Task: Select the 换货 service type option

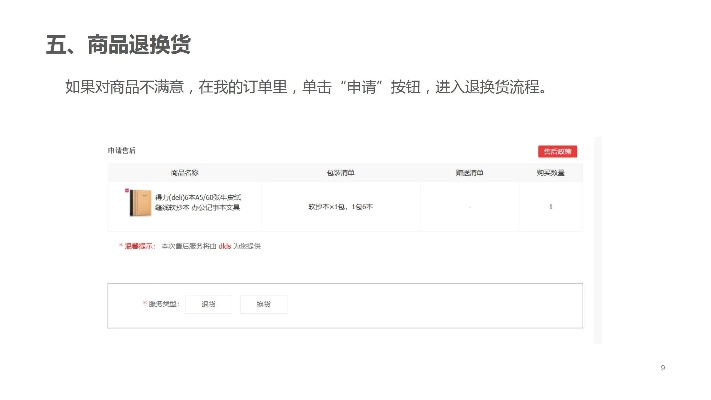Action: click(263, 304)
